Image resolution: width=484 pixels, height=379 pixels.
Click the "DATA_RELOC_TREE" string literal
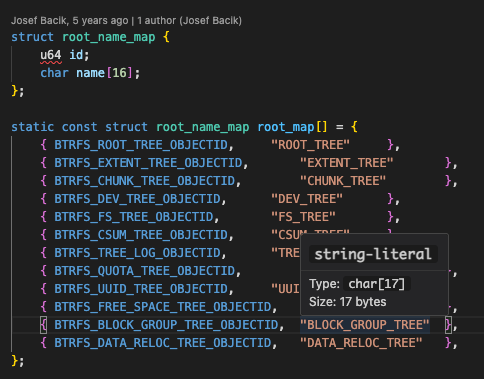pyautogui.click(x=361, y=343)
